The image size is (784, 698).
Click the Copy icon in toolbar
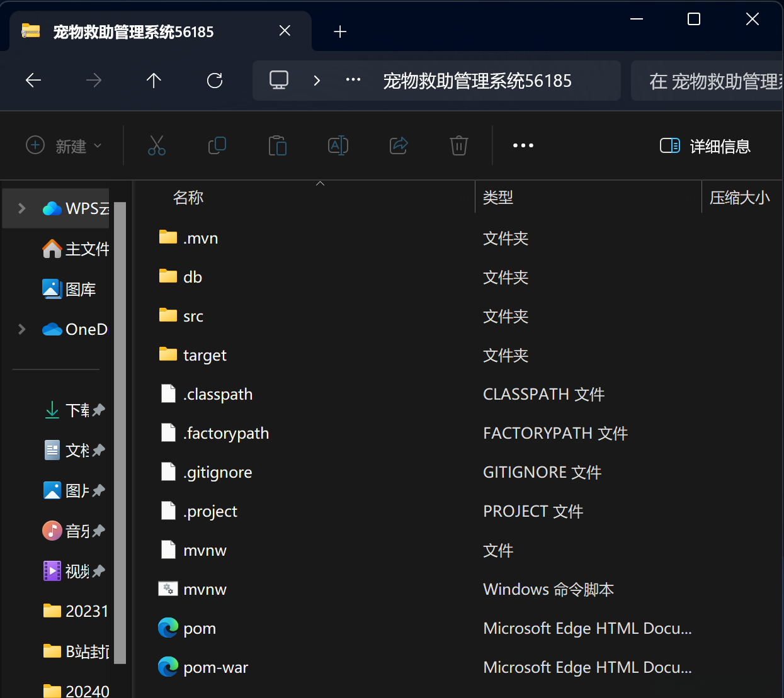[x=217, y=145]
